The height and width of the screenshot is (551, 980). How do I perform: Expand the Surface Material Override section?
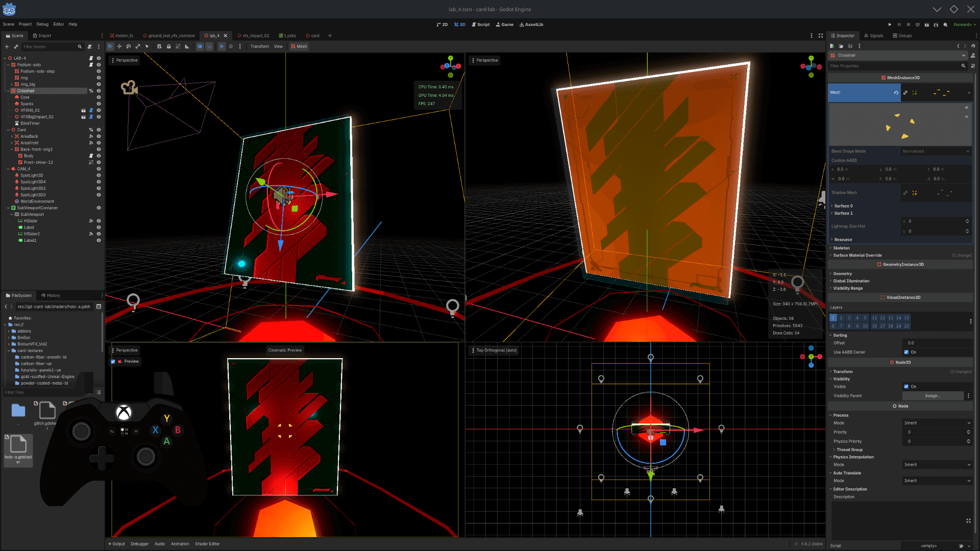coord(857,256)
